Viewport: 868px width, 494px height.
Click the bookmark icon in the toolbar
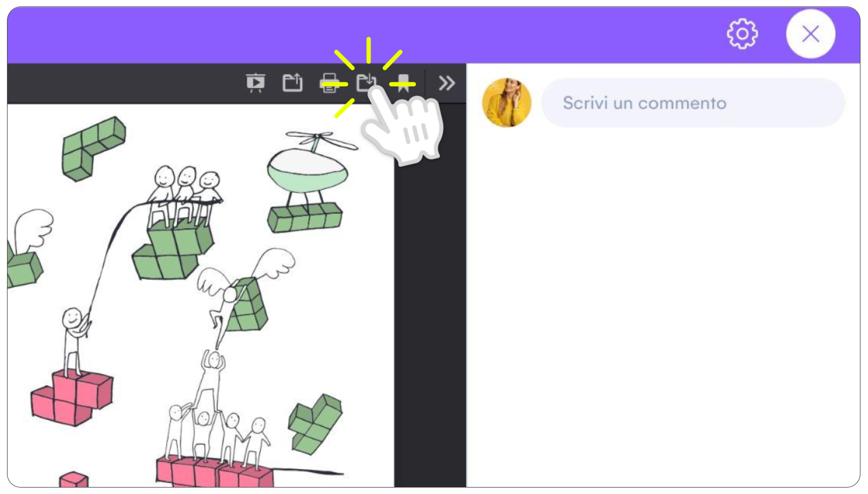[403, 83]
